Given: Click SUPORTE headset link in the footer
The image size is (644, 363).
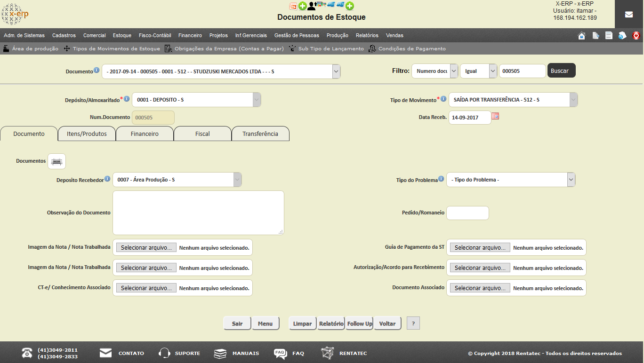Looking at the screenshot, I should pyautogui.click(x=179, y=353).
